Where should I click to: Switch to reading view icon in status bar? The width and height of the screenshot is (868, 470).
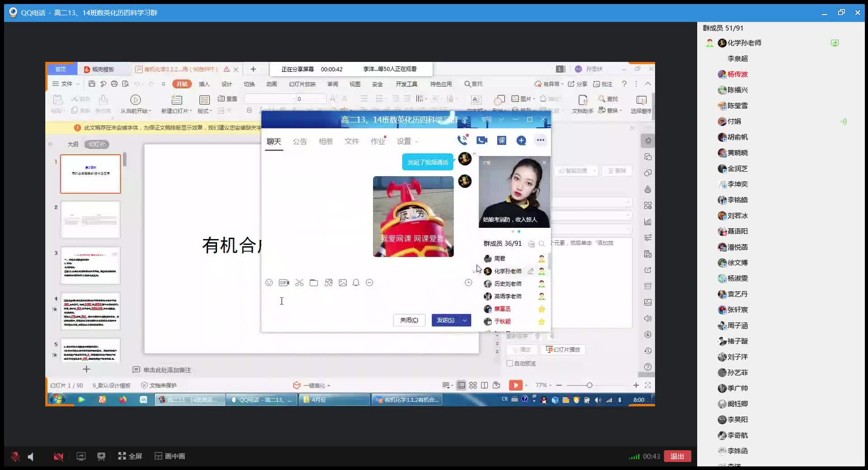485,385
